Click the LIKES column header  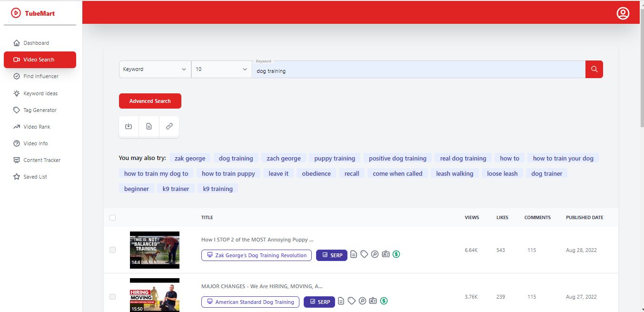point(502,218)
